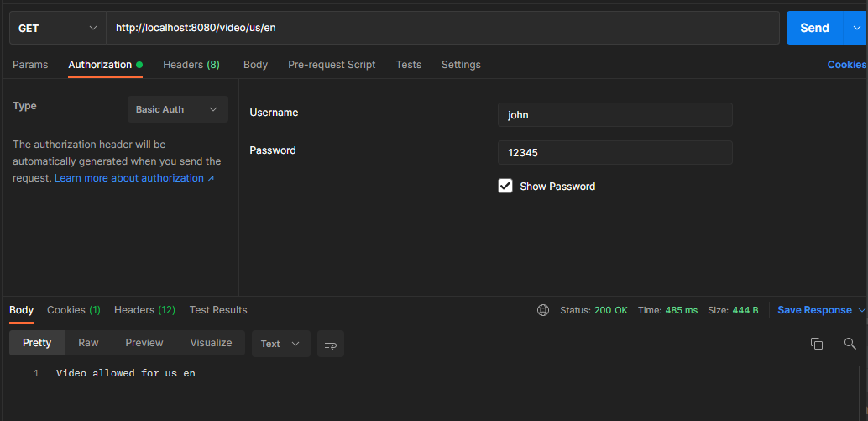Open the Text format dropdown
Viewport: 868px width, 421px height.
click(x=280, y=344)
